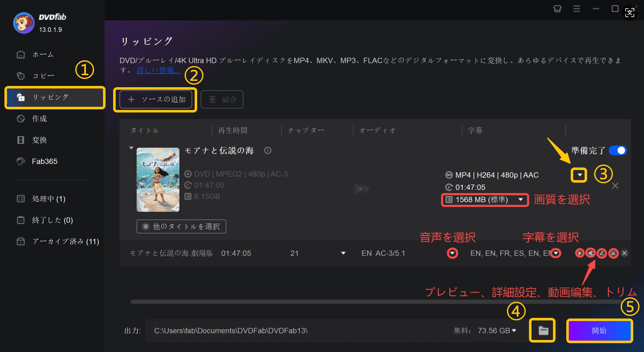This screenshot has height=352, width=644.
Task: Click the DVD | MPEG2 | 480p | AC-3 source info
Action: click(241, 174)
